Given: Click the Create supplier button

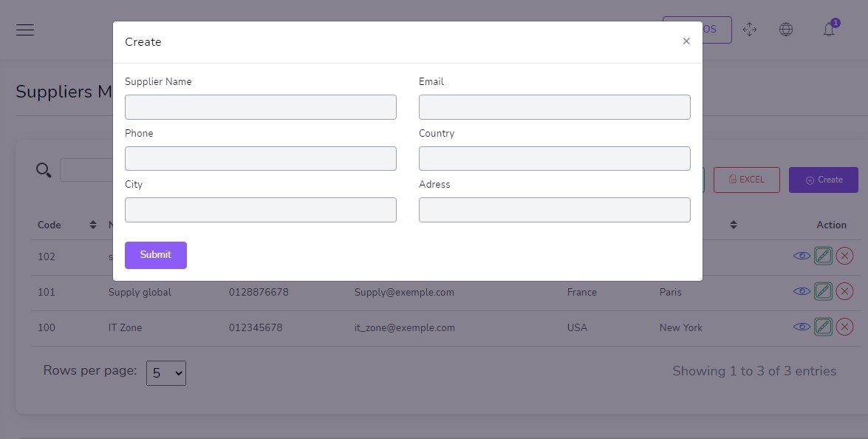Looking at the screenshot, I should pos(823,180).
